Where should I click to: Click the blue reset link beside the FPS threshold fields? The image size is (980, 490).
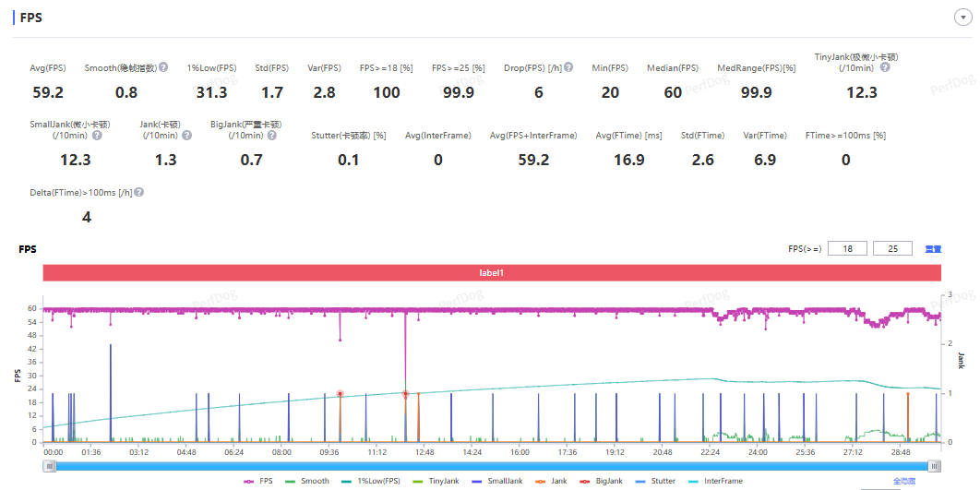[934, 249]
